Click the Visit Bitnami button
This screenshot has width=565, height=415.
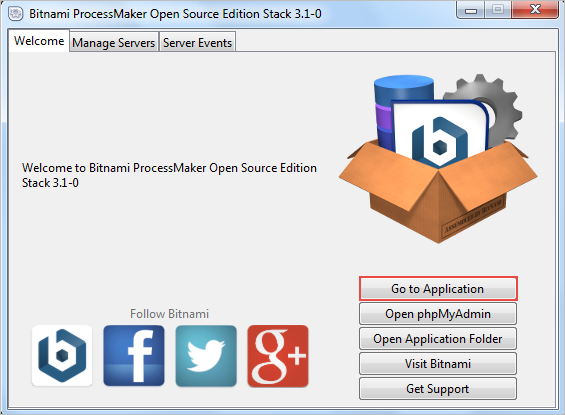click(x=438, y=363)
